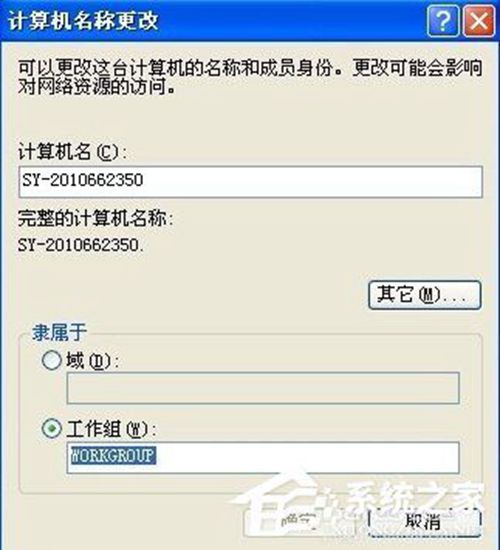Viewport: 500px width, 550px height.
Task: Click the description text about 成员身份
Action: 250,77
